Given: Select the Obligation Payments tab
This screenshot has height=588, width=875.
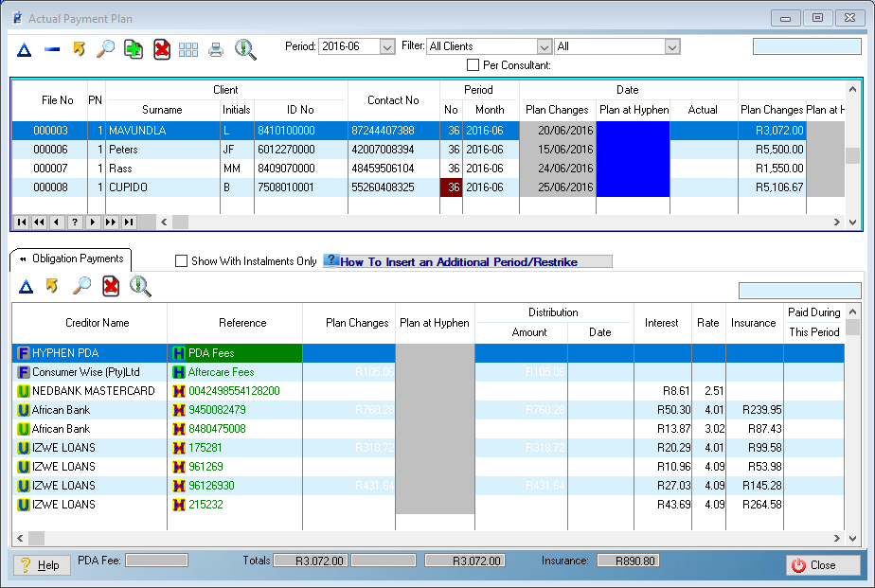Looking at the screenshot, I should (71, 259).
